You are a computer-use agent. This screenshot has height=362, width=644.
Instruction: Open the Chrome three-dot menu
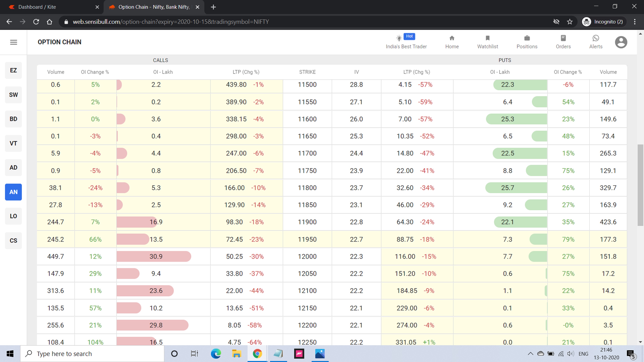[x=635, y=21]
